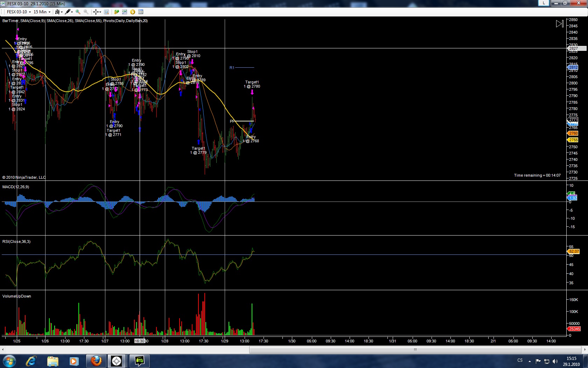The image size is (588, 368).
Task: Open the indicators chart icon
Action: 125,12
